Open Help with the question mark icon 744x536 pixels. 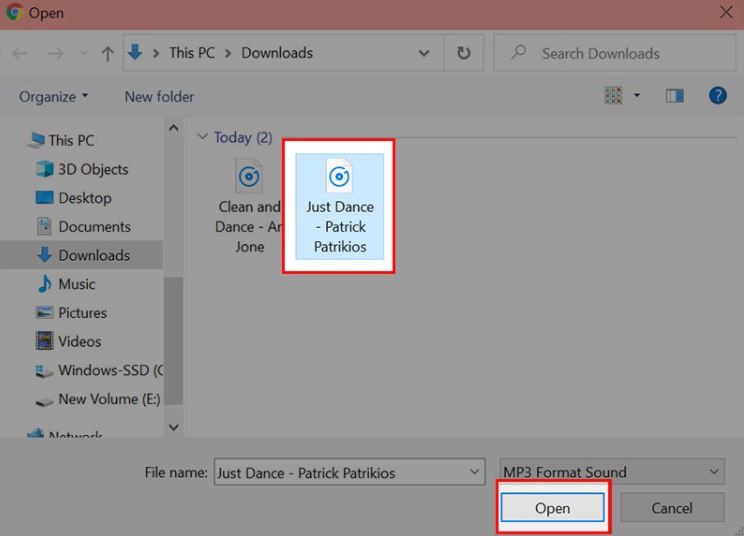point(718,95)
